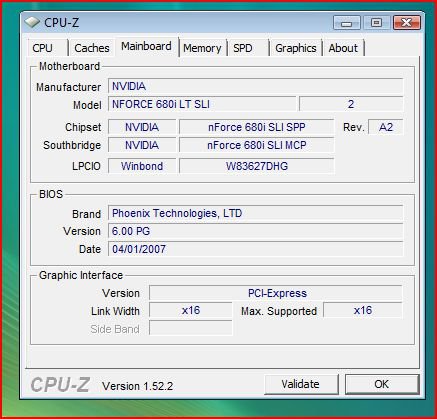Click the PCI-Express version field
Screen dimensions: 437x419
pyautogui.click(x=276, y=293)
